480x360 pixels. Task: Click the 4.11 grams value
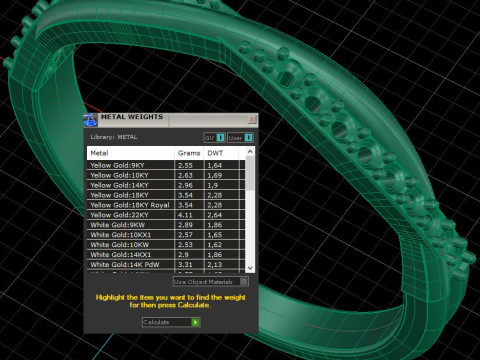click(185, 215)
